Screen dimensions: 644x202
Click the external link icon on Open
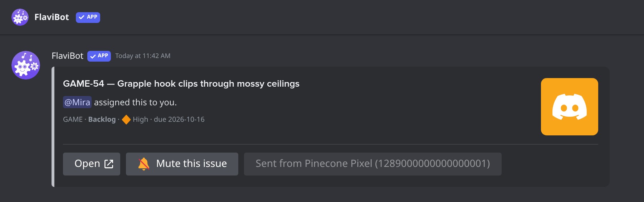(x=109, y=164)
